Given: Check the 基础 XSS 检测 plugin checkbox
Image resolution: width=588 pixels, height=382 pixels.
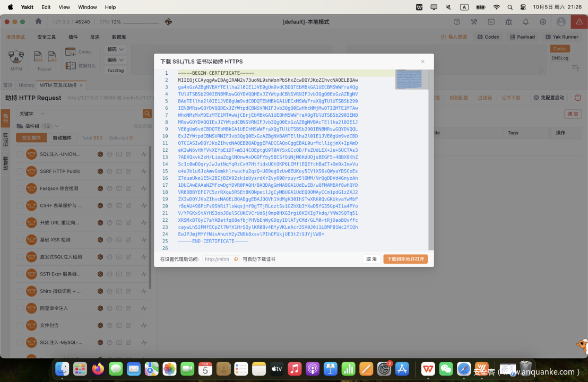Looking at the screenshot, I should click(20, 240).
